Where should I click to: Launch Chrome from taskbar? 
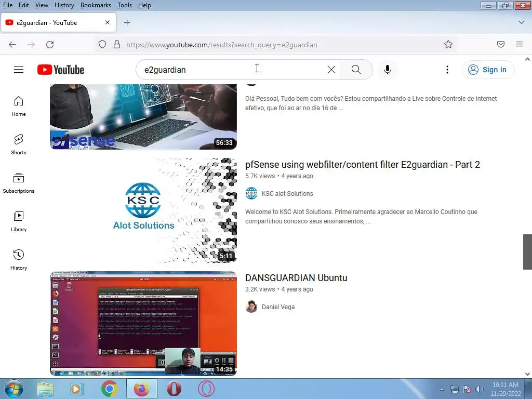pyautogui.click(x=109, y=389)
